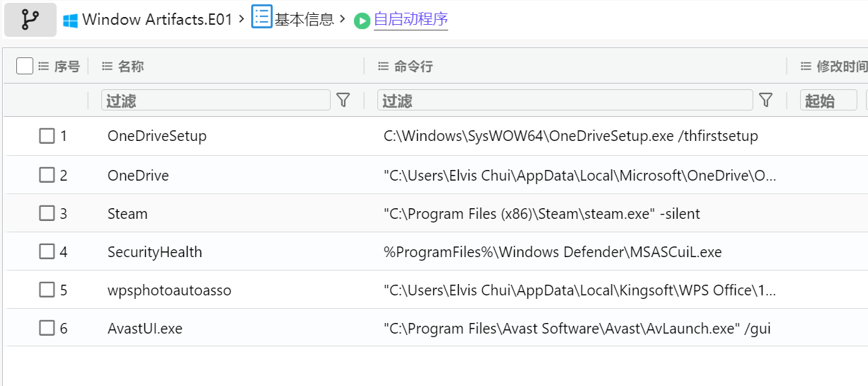The height and width of the screenshot is (386, 868).
Task: Click the 命令行 column menu icon
Action: tap(383, 67)
